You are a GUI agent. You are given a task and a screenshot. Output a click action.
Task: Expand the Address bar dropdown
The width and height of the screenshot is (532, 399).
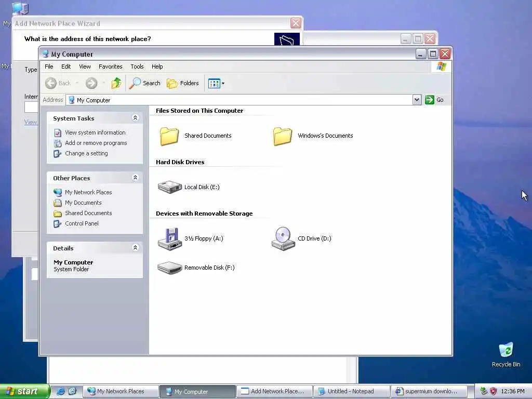point(417,100)
